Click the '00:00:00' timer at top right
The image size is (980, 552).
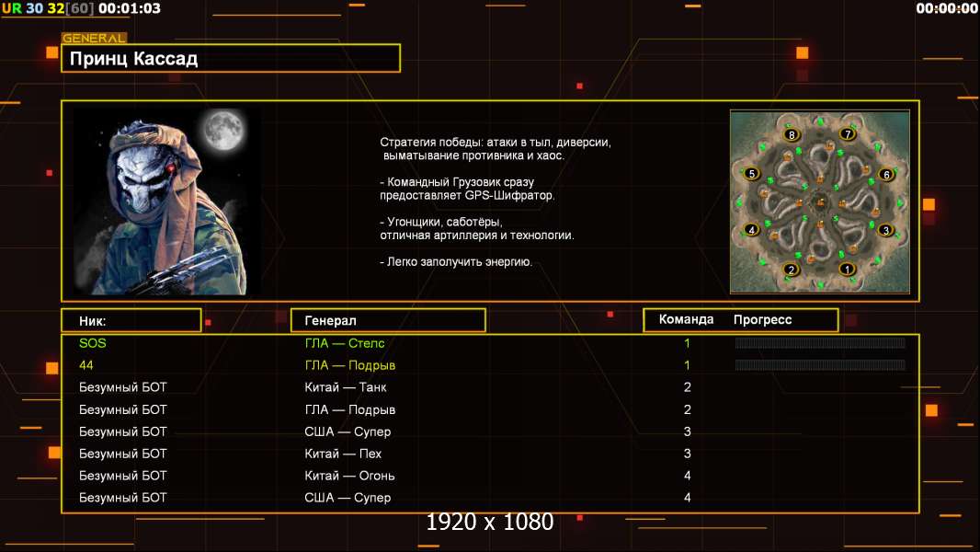[946, 9]
